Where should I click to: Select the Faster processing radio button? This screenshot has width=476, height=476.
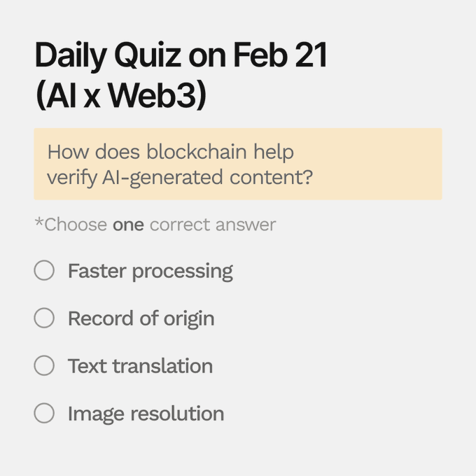tap(44, 271)
